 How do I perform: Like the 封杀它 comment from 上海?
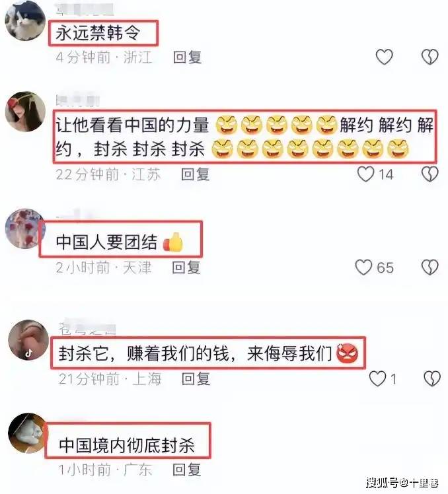[x=377, y=378]
